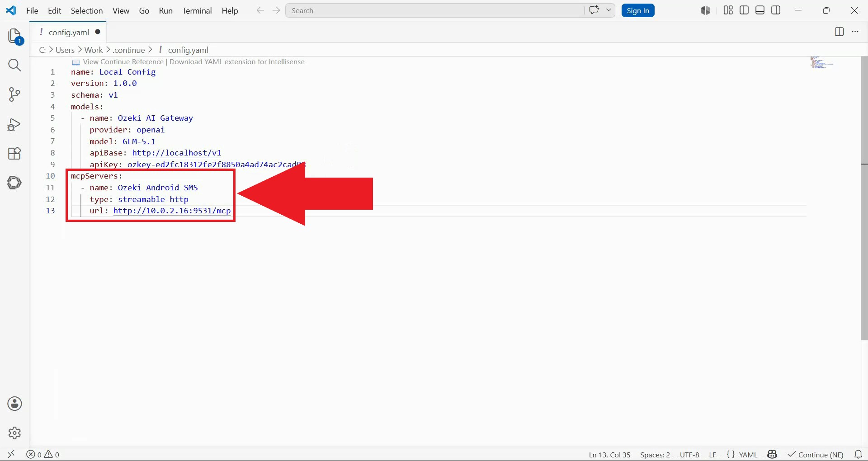This screenshot has height=461, width=868.
Task: Open the http://10.0.2.16:9531/mcp url link
Action: pyautogui.click(x=172, y=211)
